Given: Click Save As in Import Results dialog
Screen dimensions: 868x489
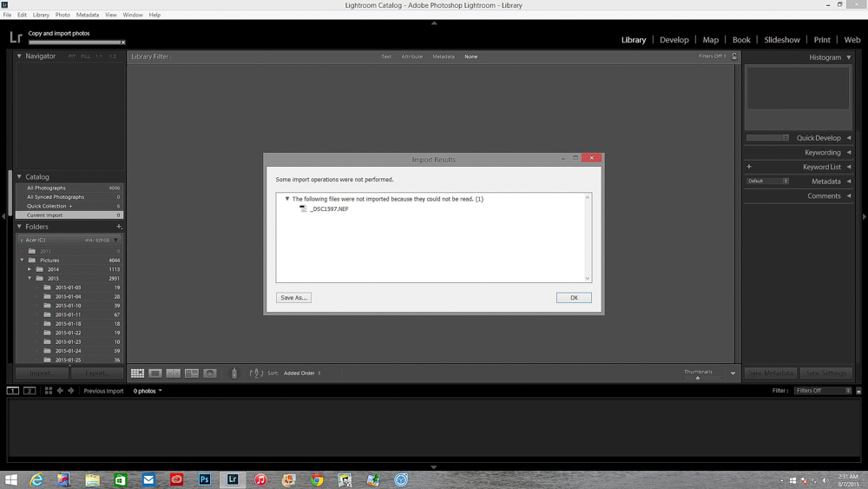Looking at the screenshot, I should pos(293,298).
